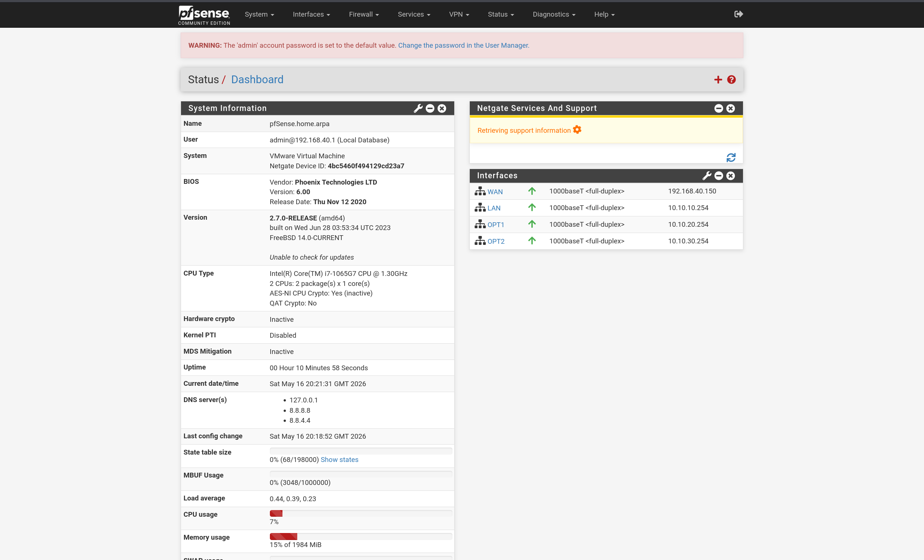924x560 pixels.
Task: Open the LAN interface link
Action: click(x=494, y=208)
